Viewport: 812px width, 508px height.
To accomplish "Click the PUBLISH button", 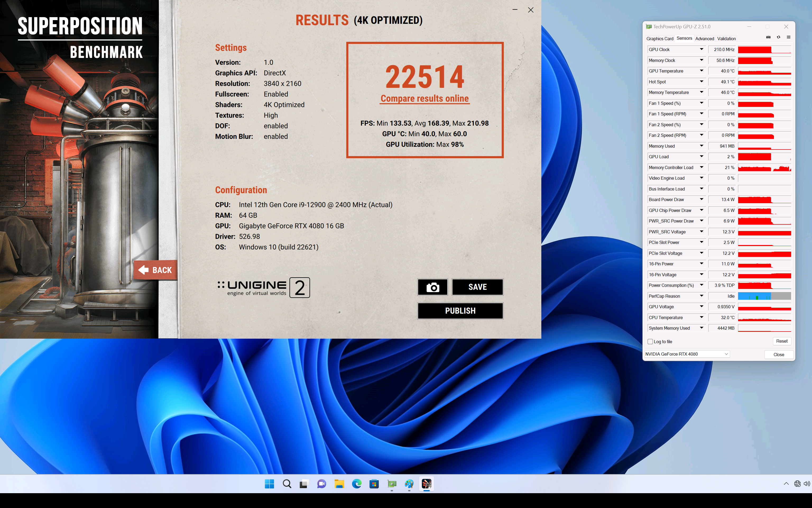I will point(460,311).
